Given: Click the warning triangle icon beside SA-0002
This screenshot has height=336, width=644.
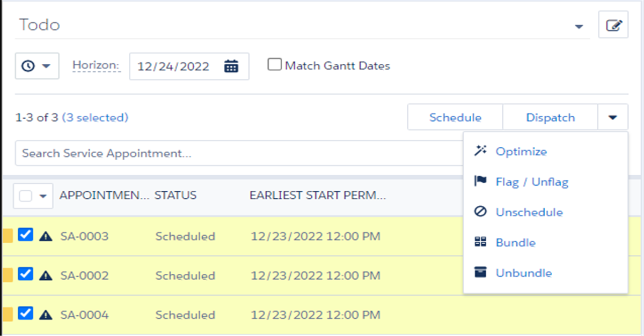Looking at the screenshot, I should tap(46, 275).
